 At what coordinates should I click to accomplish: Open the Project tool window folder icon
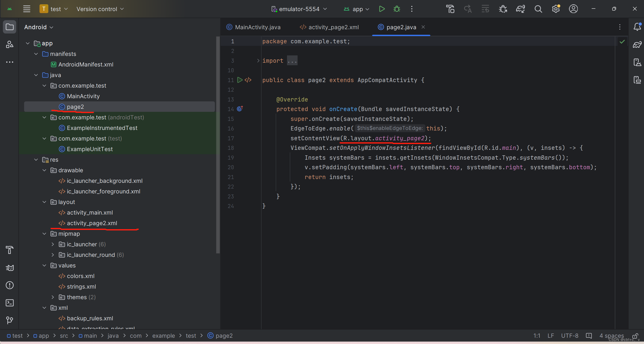(10, 27)
